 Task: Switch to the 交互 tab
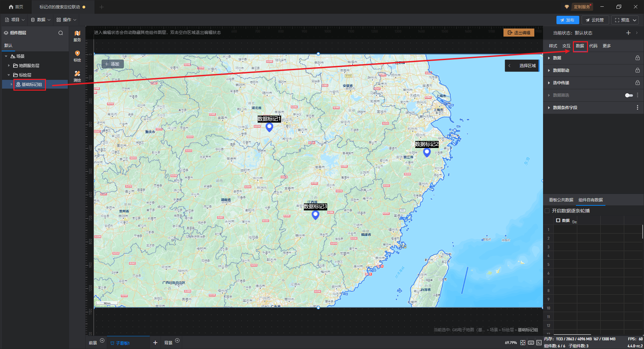(567, 46)
